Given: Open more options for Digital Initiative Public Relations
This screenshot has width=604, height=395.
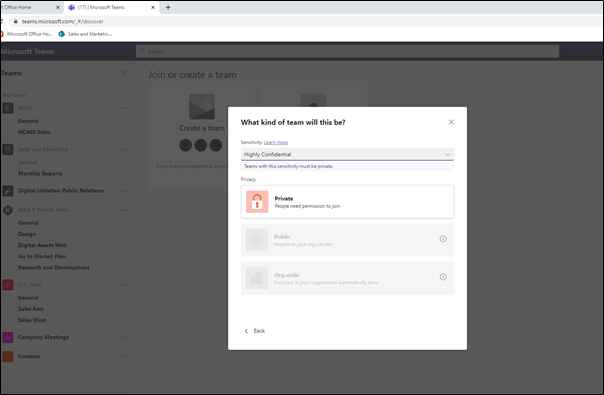Looking at the screenshot, I should click(x=124, y=191).
